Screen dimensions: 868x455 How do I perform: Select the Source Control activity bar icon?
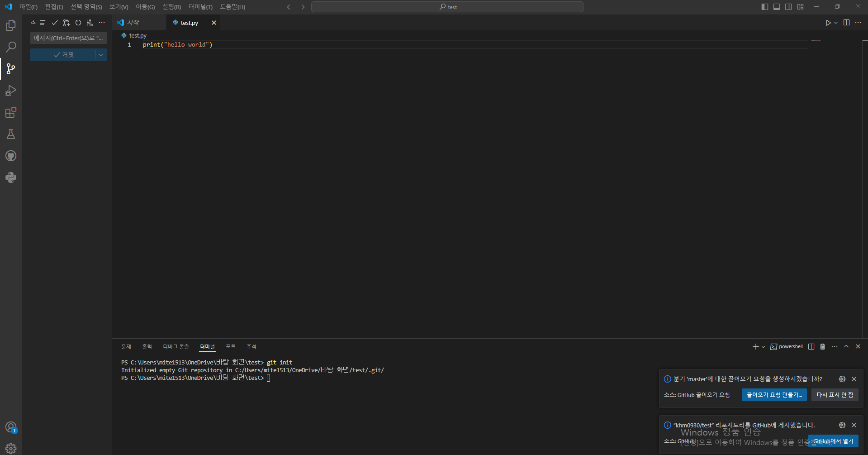pyautogui.click(x=11, y=69)
